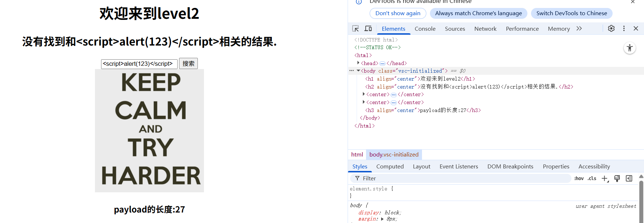Open DevTools settings gear
This screenshot has width=644, height=223.
pos(611,29)
